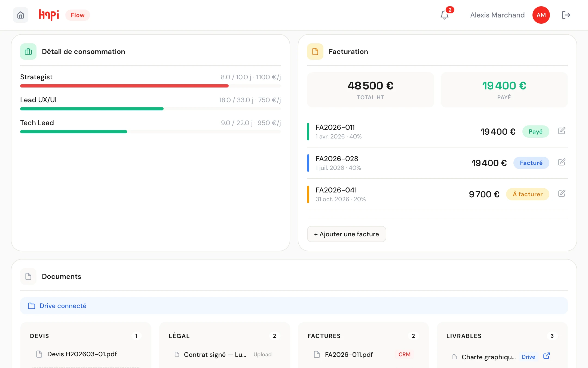The height and width of the screenshot is (368, 588).
Task: Click the Facturé status badge
Action: [531, 163]
